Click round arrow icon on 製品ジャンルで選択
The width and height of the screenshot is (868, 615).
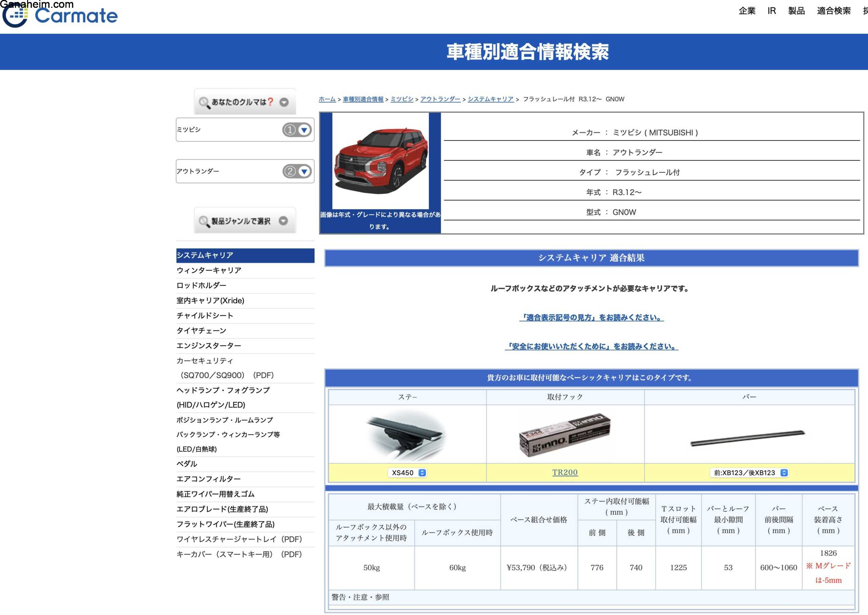[283, 221]
